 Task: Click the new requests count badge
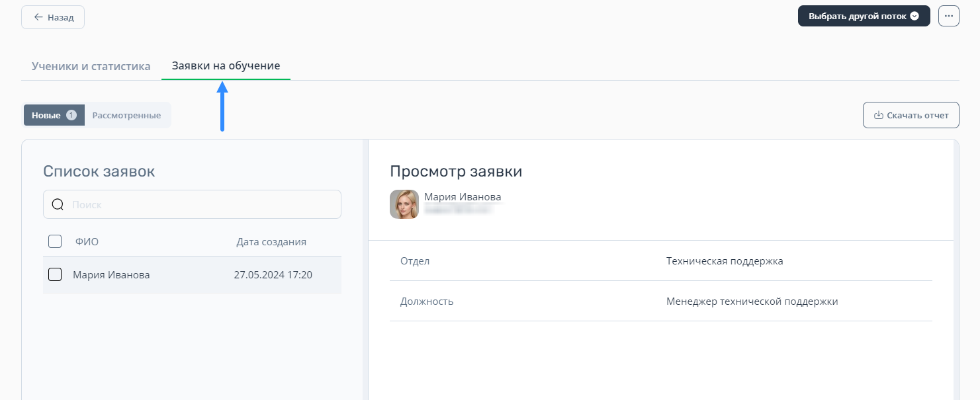(x=71, y=115)
